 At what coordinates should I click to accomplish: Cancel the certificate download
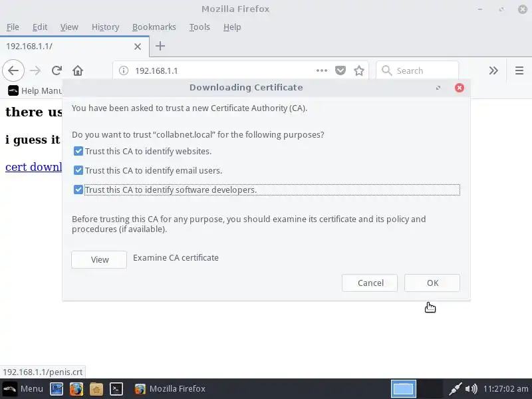click(x=370, y=283)
